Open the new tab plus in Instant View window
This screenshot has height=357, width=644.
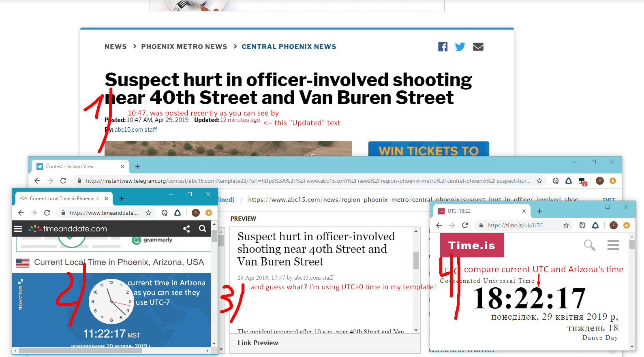(x=138, y=167)
